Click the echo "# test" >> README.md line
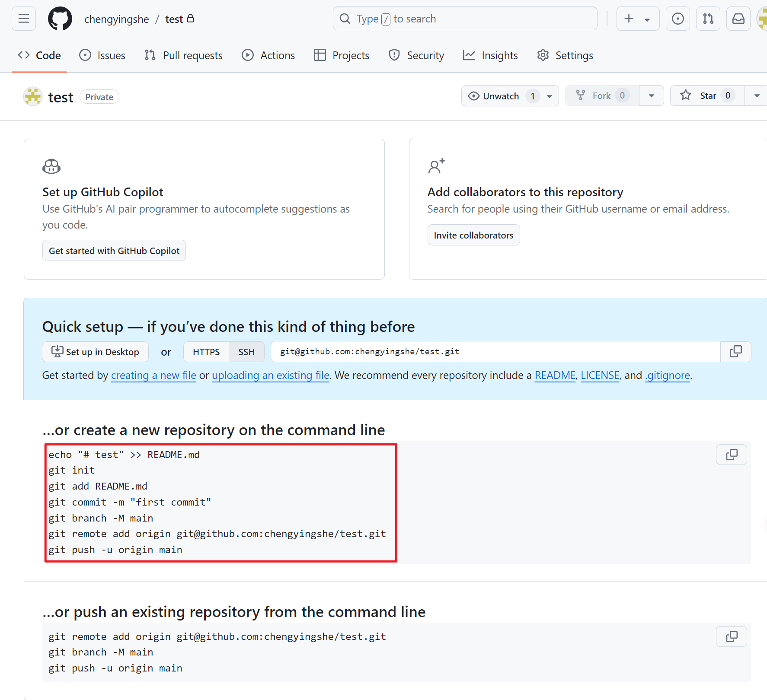This screenshot has width=767, height=700. tap(124, 455)
